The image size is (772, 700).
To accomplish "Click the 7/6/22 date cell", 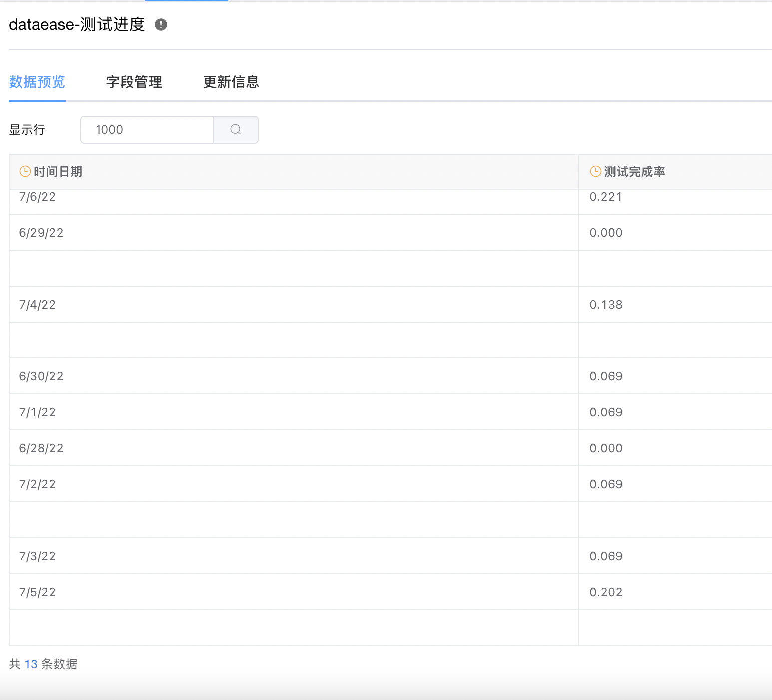I will click(37, 196).
